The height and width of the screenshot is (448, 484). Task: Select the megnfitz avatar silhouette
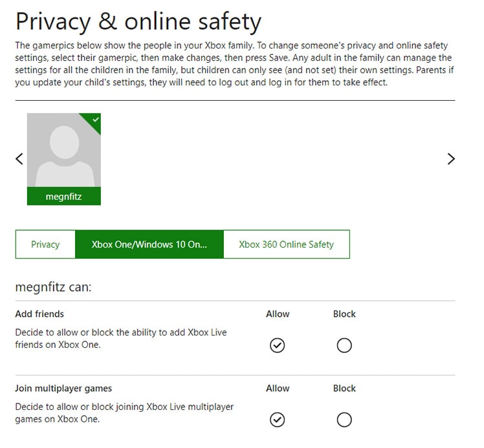(x=63, y=153)
